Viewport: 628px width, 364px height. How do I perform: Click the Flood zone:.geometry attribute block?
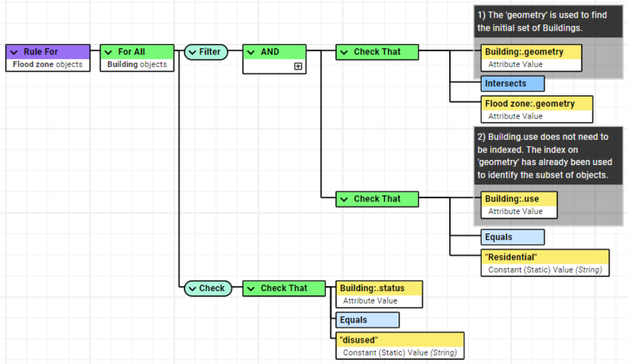(x=536, y=109)
